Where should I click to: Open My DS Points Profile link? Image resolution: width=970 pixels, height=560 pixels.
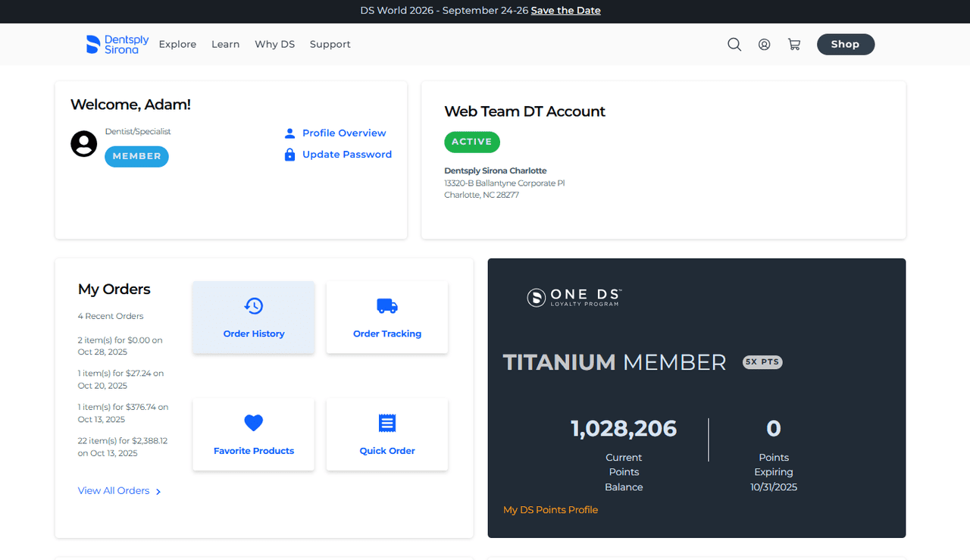(550, 510)
